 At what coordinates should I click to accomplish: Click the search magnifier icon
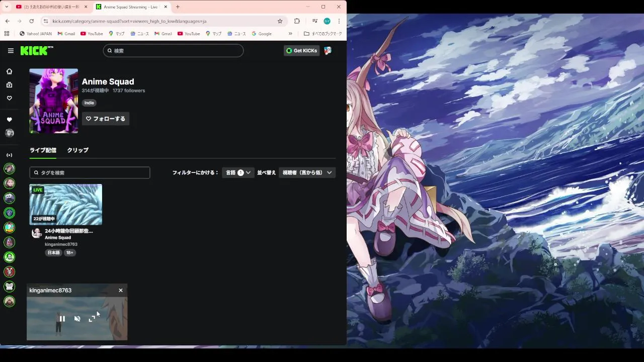tap(110, 51)
